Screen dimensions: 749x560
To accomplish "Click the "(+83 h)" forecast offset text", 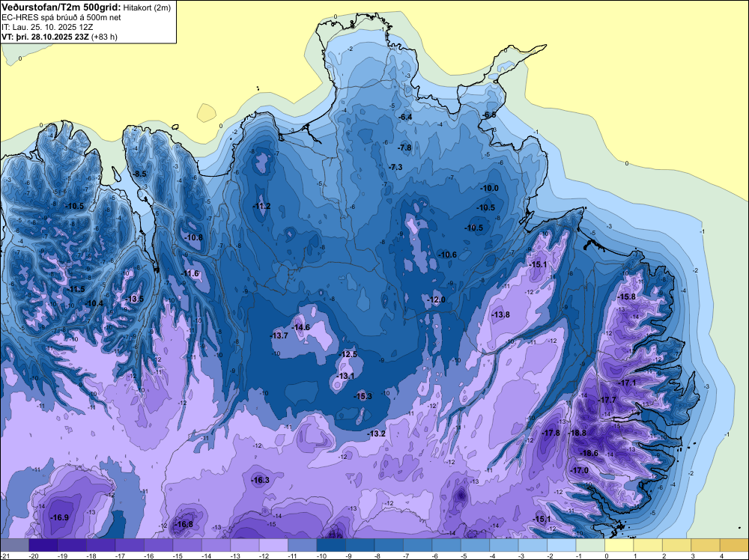I will [x=104, y=37].
